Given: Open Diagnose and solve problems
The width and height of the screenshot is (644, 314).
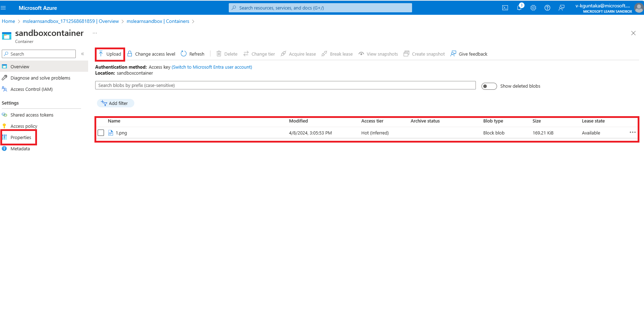Looking at the screenshot, I should click(x=40, y=78).
